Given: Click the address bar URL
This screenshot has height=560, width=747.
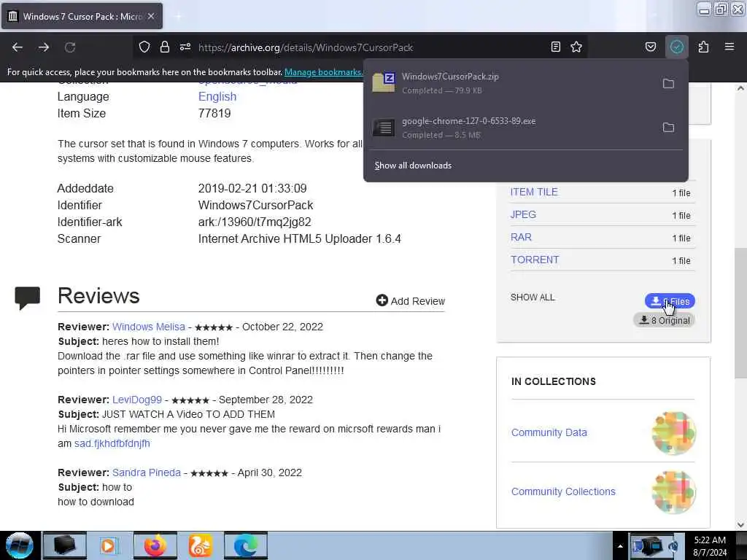Looking at the screenshot, I should (x=306, y=47).
